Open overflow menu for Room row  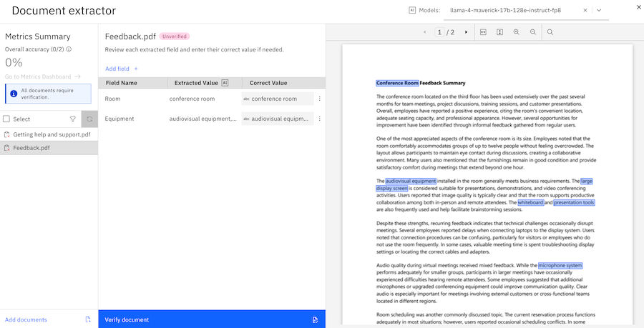(x=320, y=99)
